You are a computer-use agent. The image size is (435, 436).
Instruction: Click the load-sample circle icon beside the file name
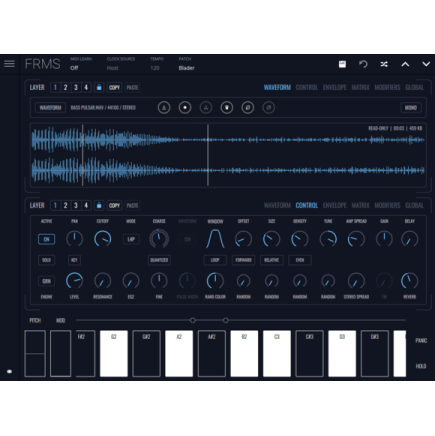164,108
